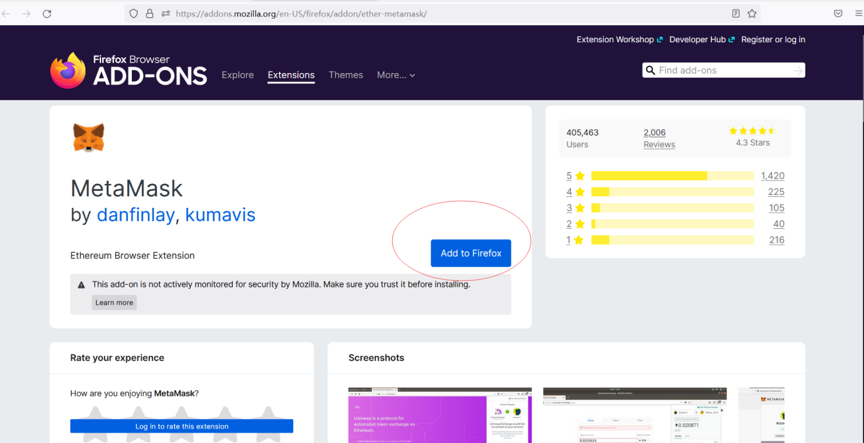Image resolution: width=864 pixels, height=443 pixels.
Task: Open the second Uniswap exchange screenshot thumbnail
Action: point(635,415)
